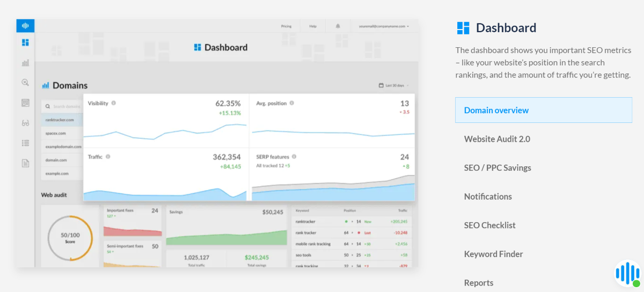Click the glasses icon in the sidebar
The image size is (644, 292).
(x=25, y=123)
